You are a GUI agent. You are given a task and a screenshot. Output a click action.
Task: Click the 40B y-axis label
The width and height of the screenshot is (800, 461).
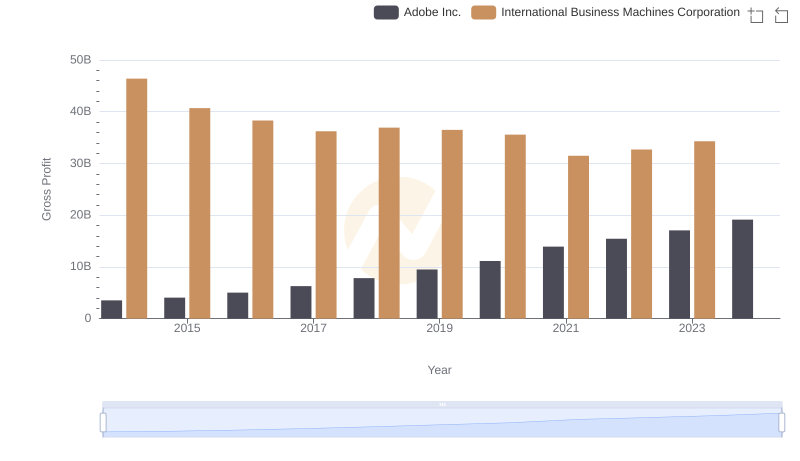point(81,111)
